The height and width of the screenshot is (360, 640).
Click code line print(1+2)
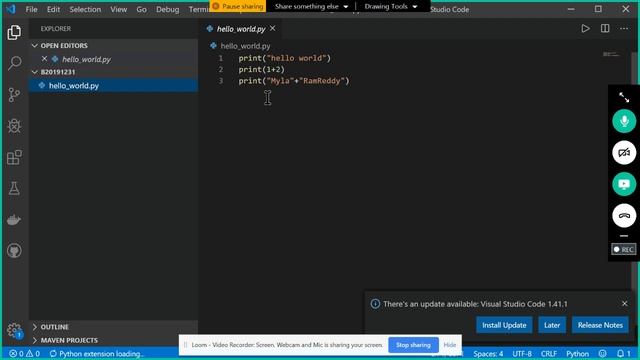tap(261, 69)
